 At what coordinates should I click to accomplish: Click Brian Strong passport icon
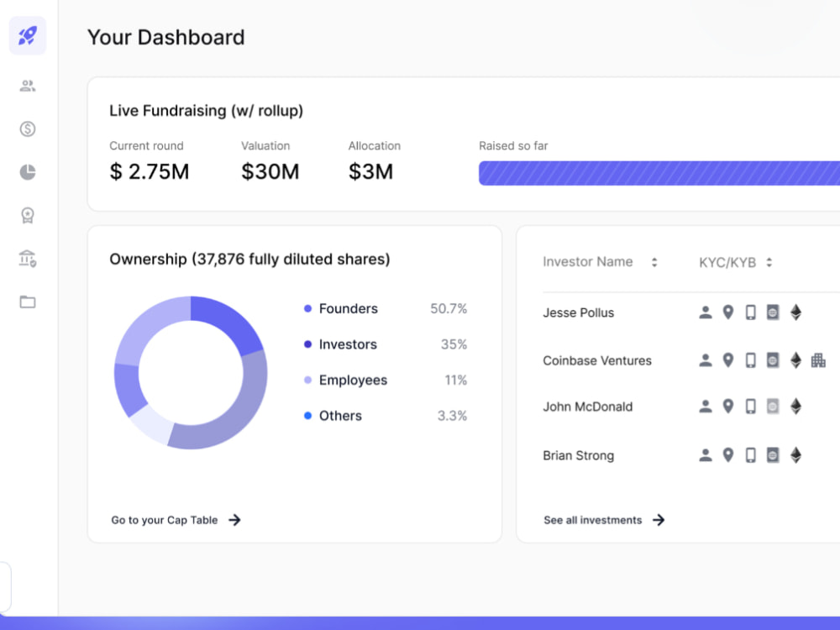(773, 454)
